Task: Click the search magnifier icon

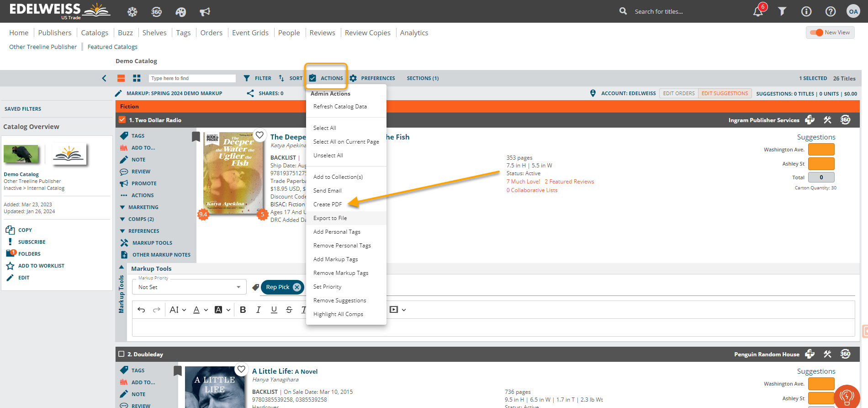Action: coord(623,11)
